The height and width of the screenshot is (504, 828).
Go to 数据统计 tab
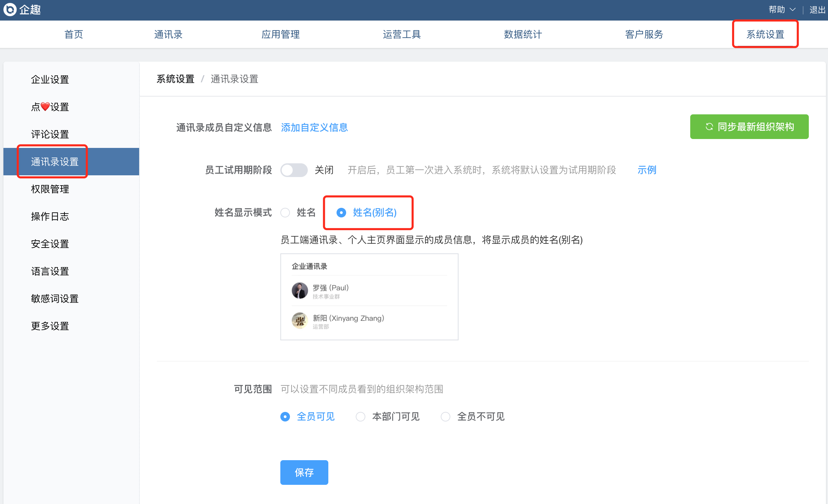coord(523,34)
